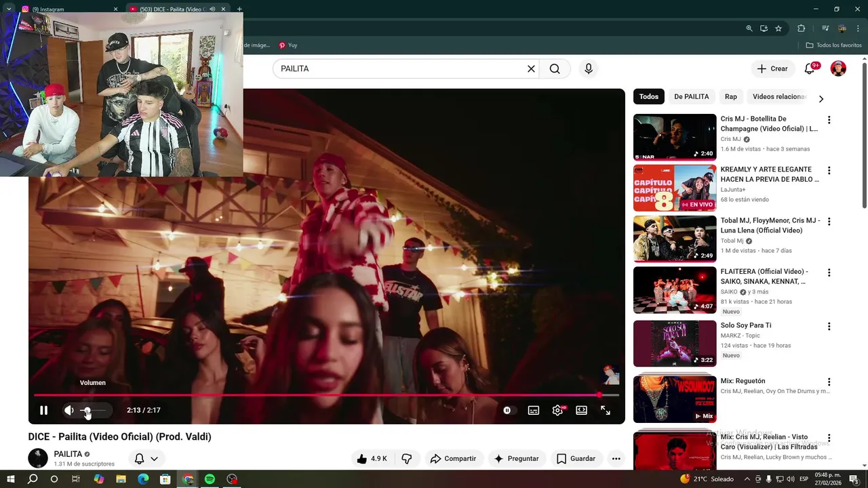Open subscription notification bell dropdown
Image resolution: width=868 pixels, height=488 pixels.
click(x=146, y=459)
